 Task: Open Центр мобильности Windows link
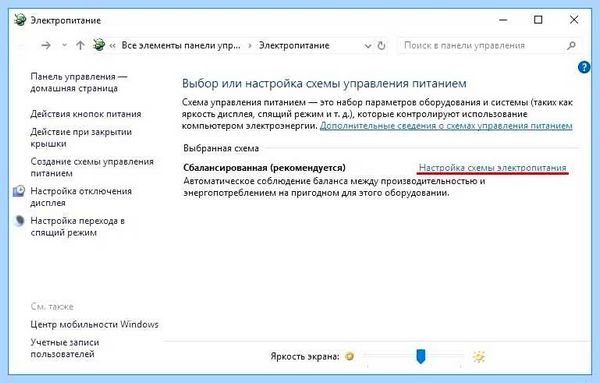pyautogui.click(x=94, y=324)
